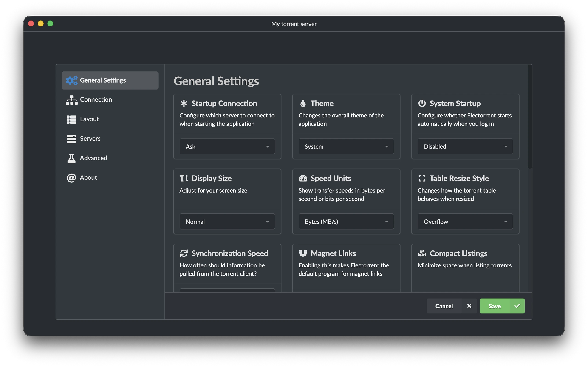Click the Theme droplet icon
The height and width of the screenshot is (367, 588).
(x=303, y=103)
